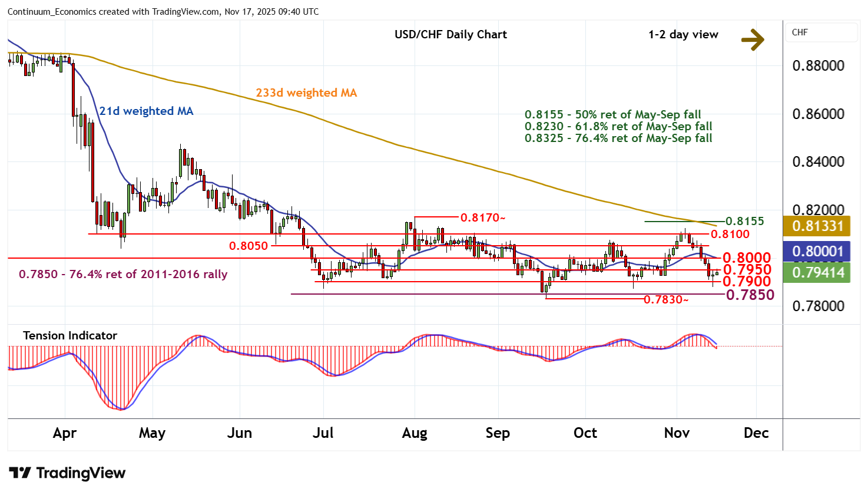Click the 1-2 day view label

683,35
